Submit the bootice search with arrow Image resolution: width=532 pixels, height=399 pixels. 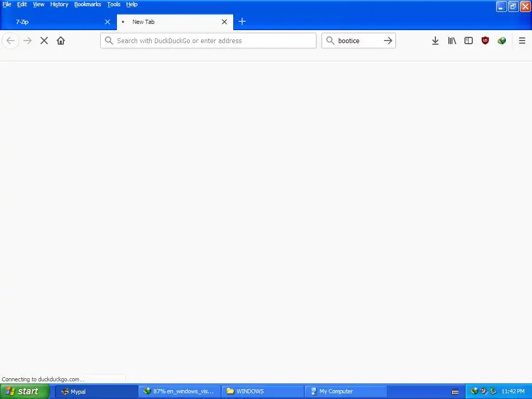[x=388, y=41]
